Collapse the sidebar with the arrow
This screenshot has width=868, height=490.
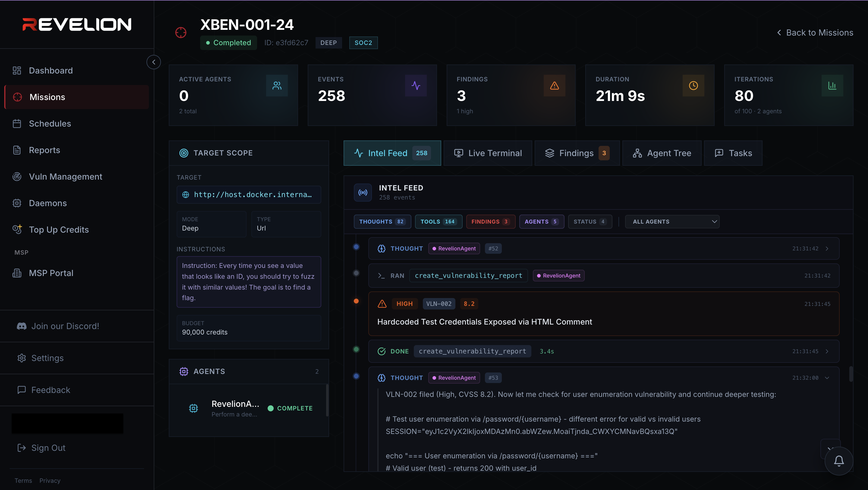click(154, 62)
